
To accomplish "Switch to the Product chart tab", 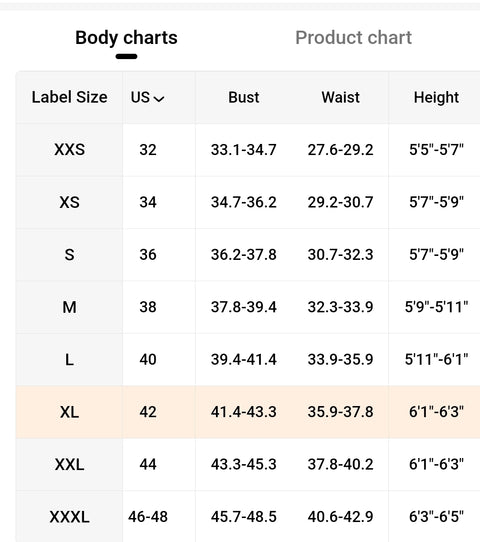I will tap(353, 37).
